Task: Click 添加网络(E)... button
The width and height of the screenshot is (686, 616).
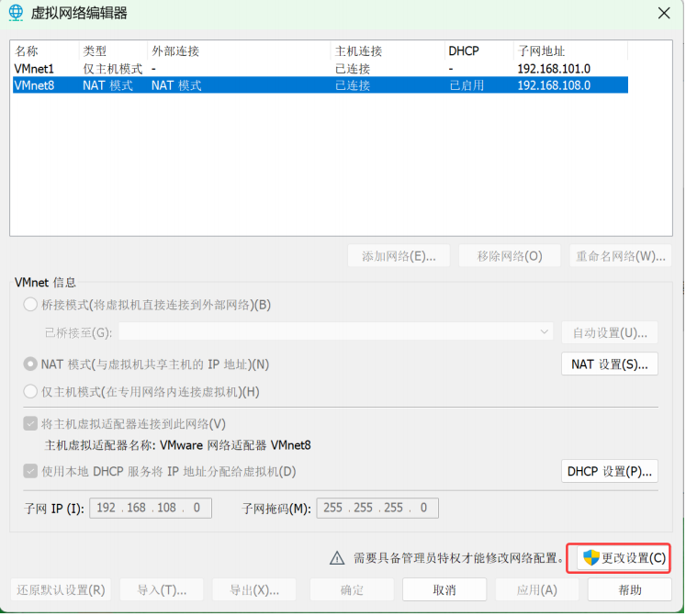Action: click(x=399, y=256)
